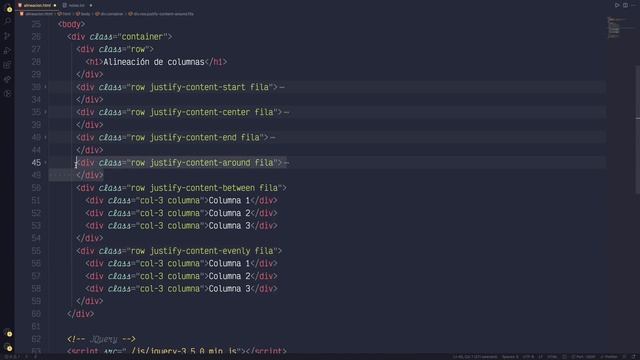This screenshot has height=360, width=640.
Task: Open the Extensions view
Action: pyautogui.click(x=7, y=64)
